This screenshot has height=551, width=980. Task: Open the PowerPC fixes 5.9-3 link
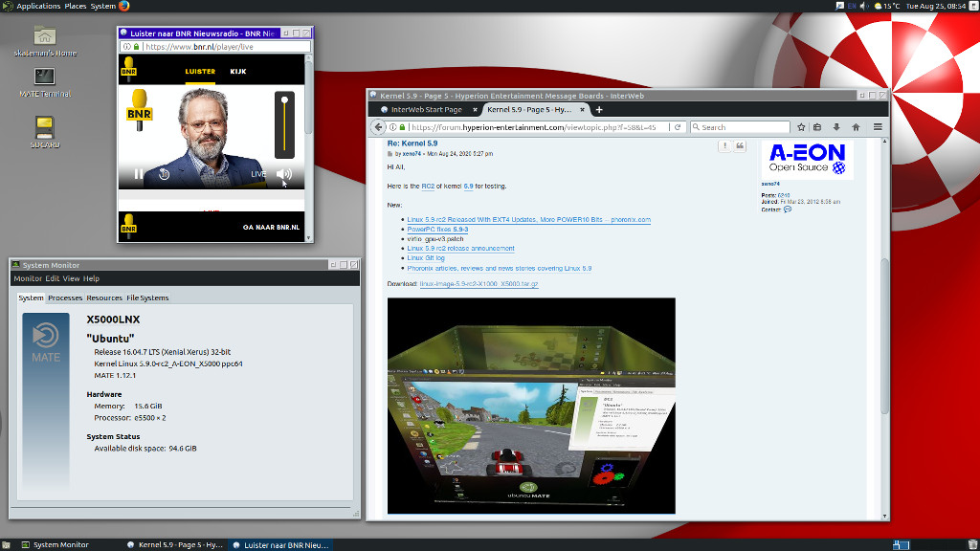pyautogui.click(x=437, y=230)
